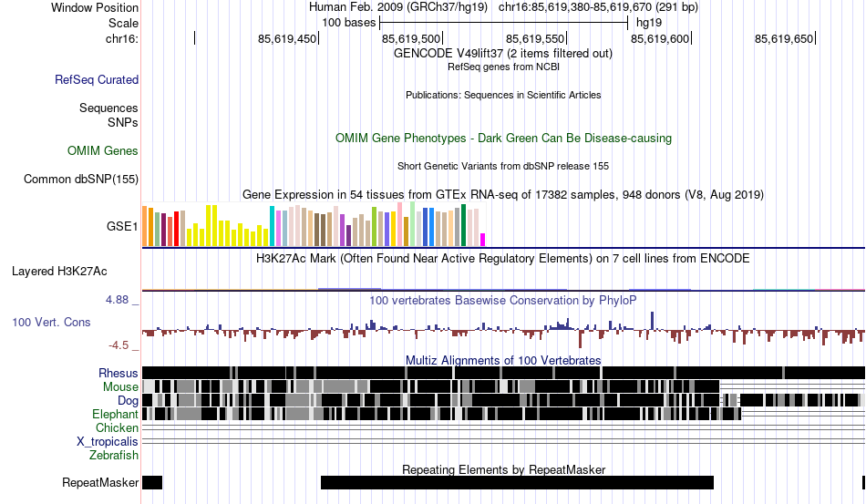Select the Elephant alignment row label

coord(115,414)
